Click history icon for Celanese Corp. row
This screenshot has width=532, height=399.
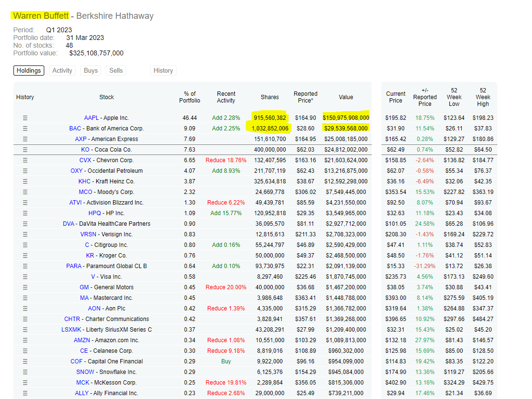point(25,351)
